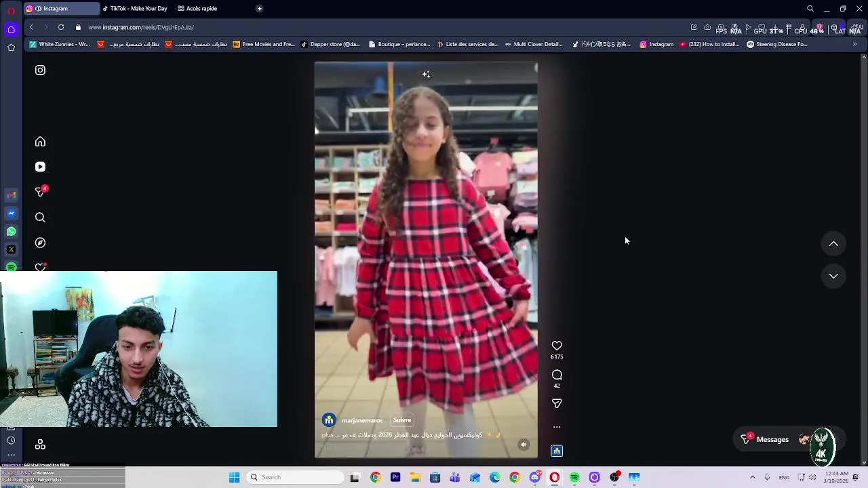
Task: Open marjanemaroc profile name link
Action: [362, 420]
